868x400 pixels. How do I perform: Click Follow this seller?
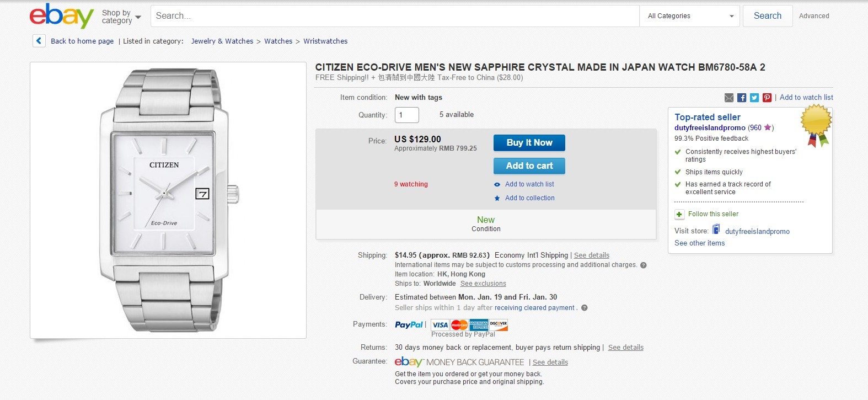click(713, 214)
